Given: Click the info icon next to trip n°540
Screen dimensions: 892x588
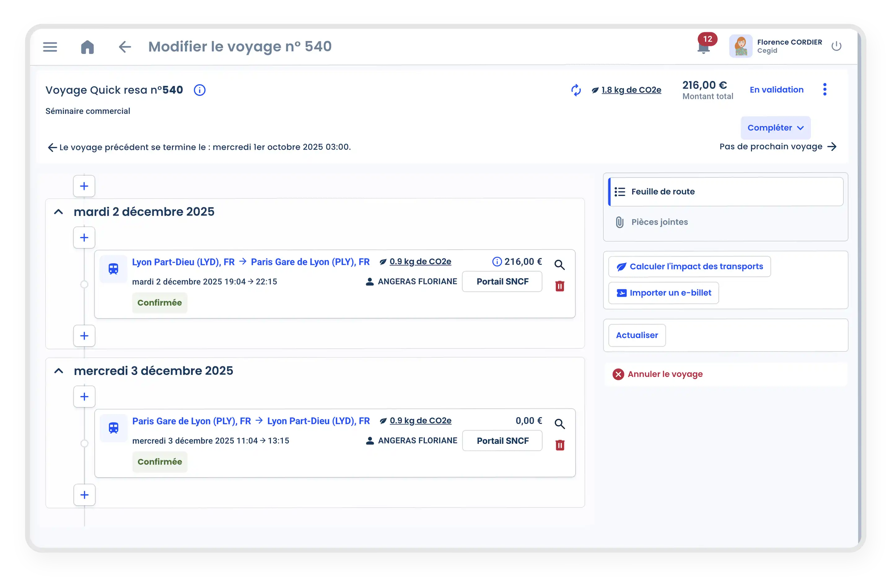Looking at the screenshot, I should click(x=199, y=90).
